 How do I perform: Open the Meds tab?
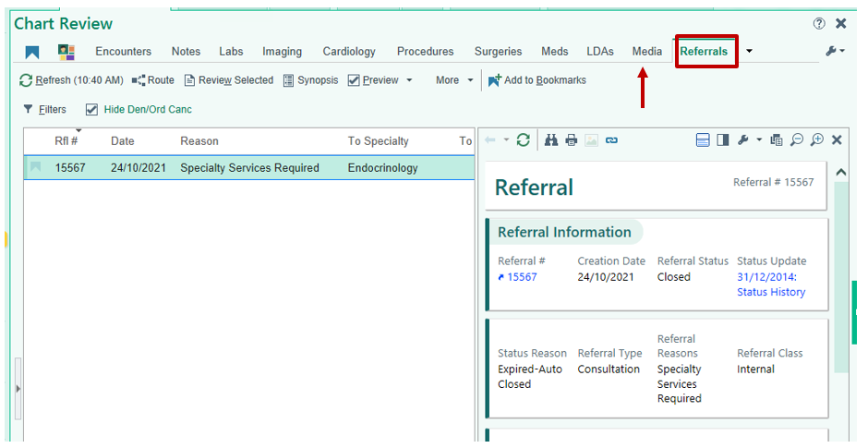coord(555,52)
